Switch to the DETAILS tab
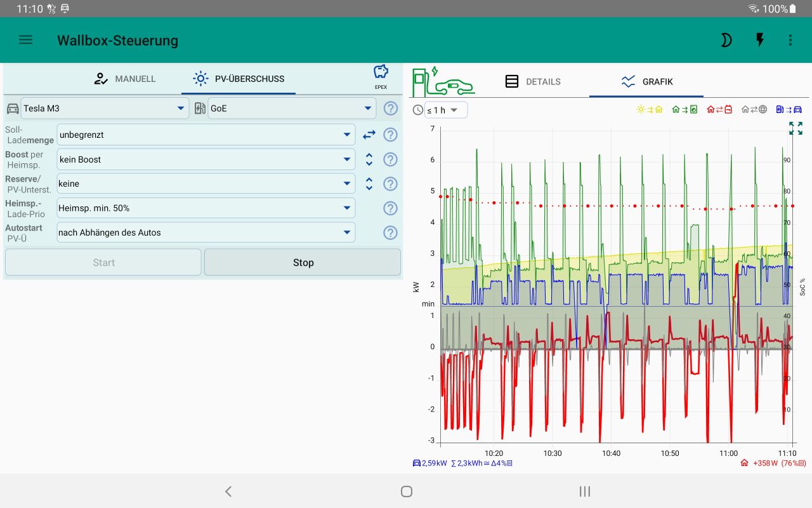 (533, 81)
